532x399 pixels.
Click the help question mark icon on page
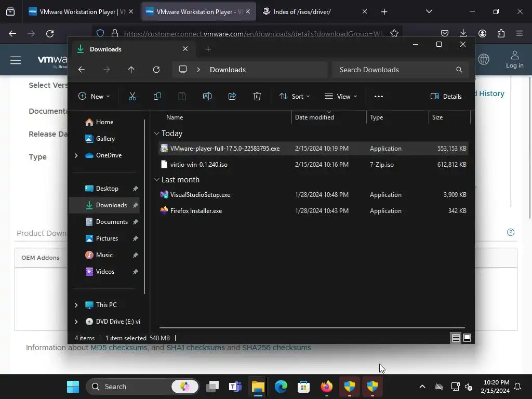click(510, 232)
